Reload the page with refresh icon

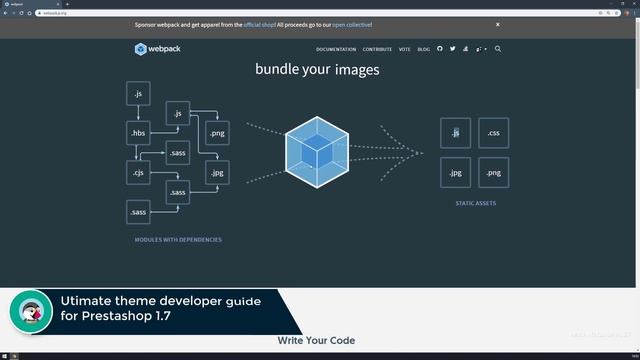(x=21, y=13)
